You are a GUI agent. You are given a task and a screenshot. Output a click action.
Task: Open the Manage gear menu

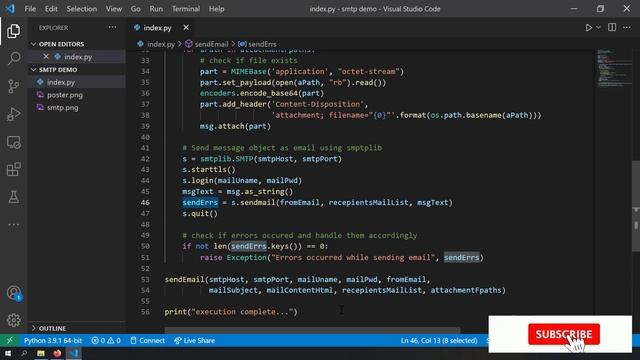[13, 320]
